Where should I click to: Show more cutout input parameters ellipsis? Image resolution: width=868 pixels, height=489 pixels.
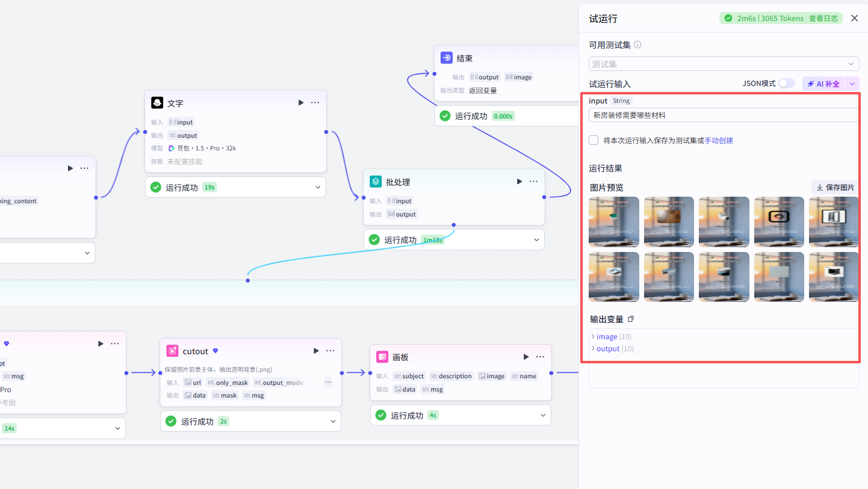328,382
